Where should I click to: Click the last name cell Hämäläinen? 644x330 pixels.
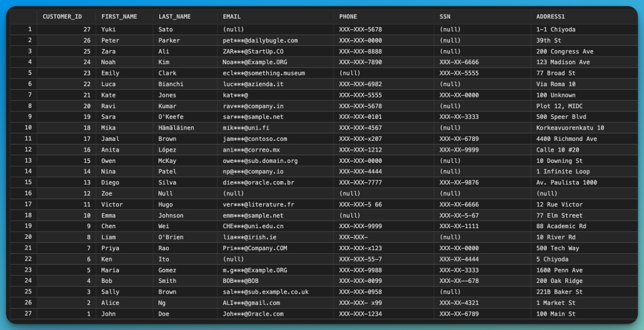[x=177, y=128]
